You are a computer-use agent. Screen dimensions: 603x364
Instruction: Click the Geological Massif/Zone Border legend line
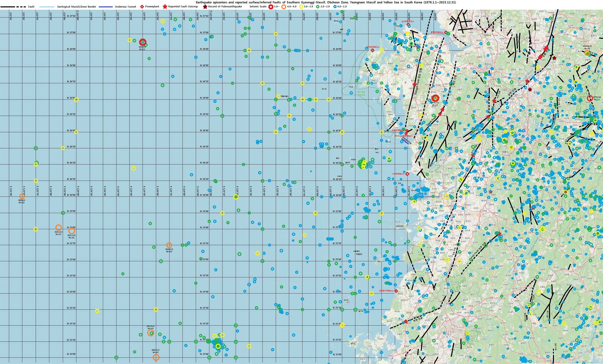(x=47, y=7)
